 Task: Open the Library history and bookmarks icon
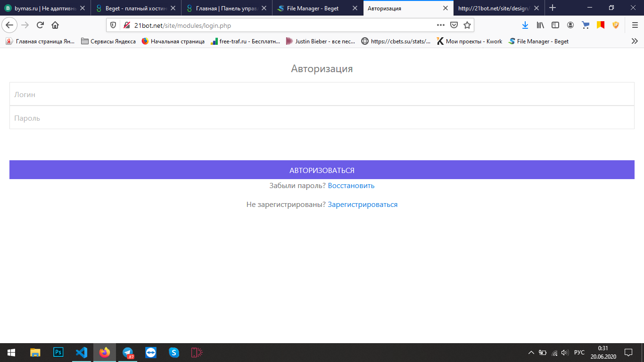540,25
